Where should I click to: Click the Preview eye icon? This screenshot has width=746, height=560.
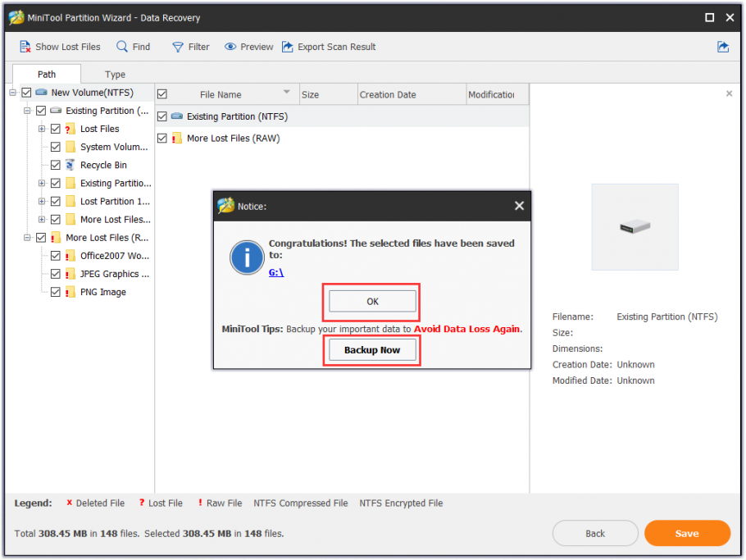pyautogui.click(x=230, y=47)
